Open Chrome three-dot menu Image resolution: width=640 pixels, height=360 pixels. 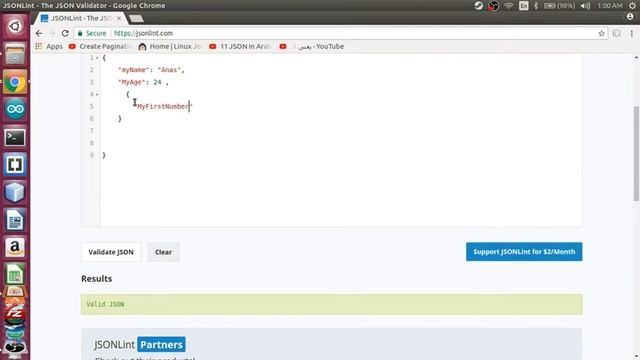point(632,33)
